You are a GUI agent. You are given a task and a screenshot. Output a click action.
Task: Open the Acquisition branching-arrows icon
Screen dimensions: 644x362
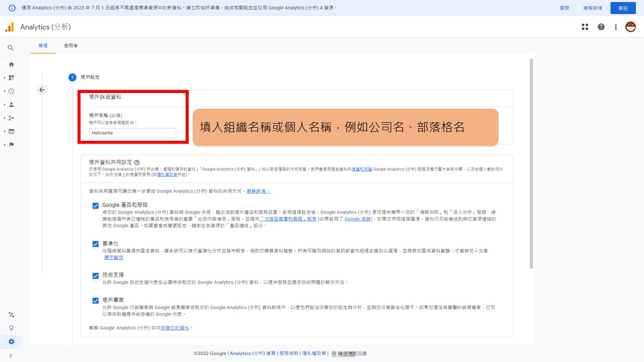(x=11, y=118)
